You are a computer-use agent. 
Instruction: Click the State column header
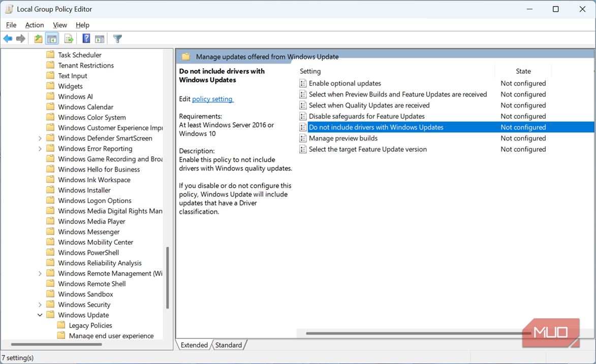point(523,71)
